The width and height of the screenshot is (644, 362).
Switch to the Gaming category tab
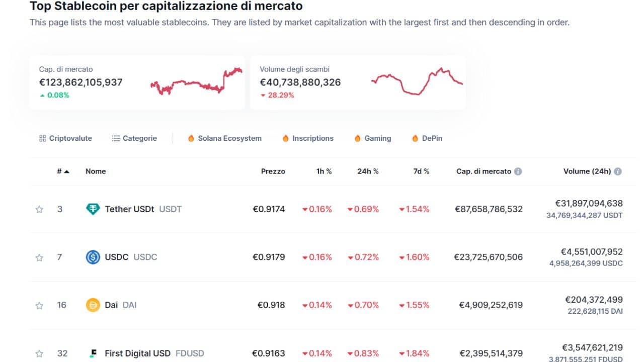pyautogui.click(x=372, y=138)
